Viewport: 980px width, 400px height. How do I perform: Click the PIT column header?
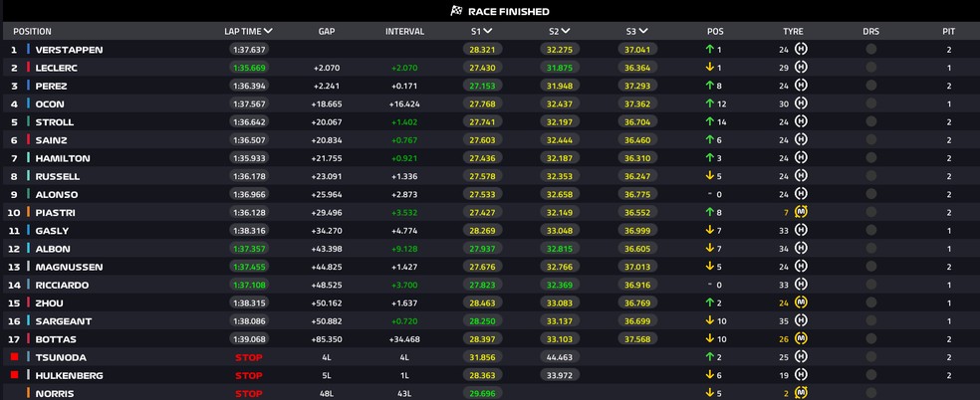(x=949, y=31)
